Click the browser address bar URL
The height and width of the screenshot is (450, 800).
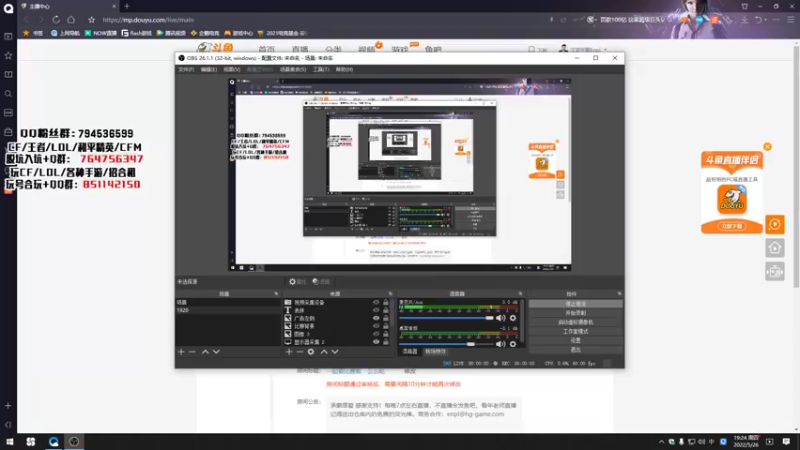[x=148, y=20]
